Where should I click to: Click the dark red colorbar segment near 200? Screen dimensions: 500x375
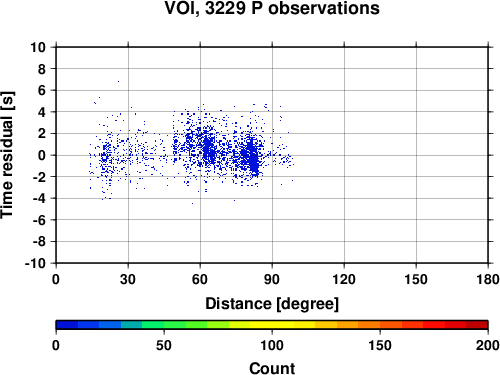[477, 325]
